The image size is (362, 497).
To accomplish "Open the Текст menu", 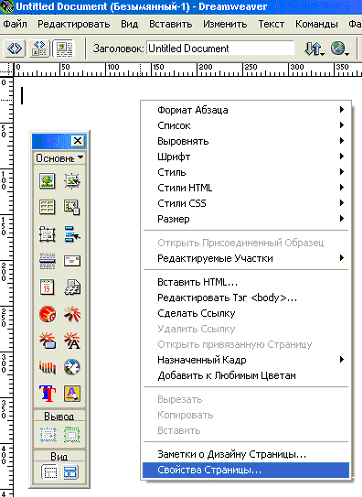I will 271,24.
